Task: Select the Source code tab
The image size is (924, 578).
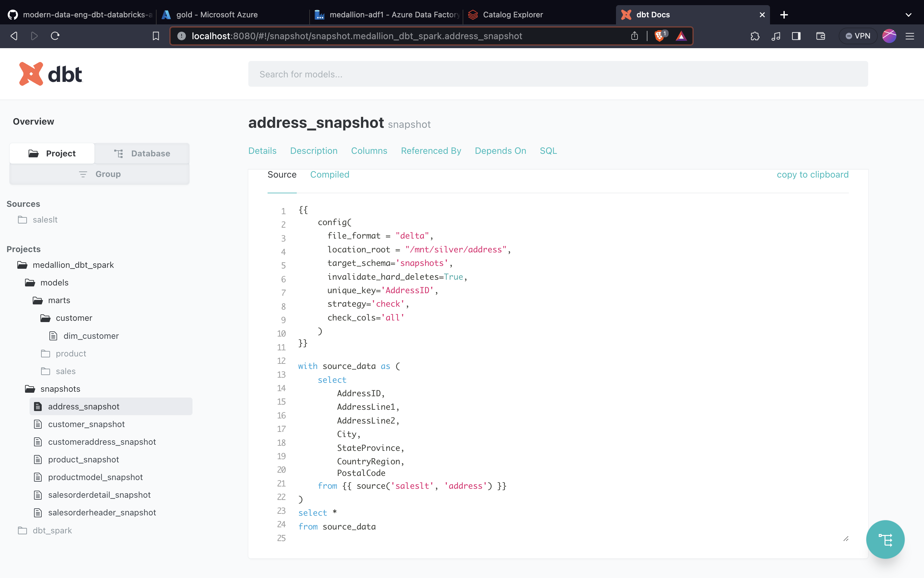Action: point(282,174)
